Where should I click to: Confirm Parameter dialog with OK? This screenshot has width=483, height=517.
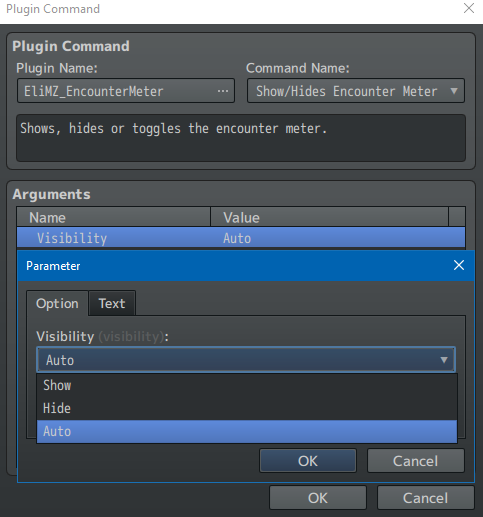click(308, 461)
